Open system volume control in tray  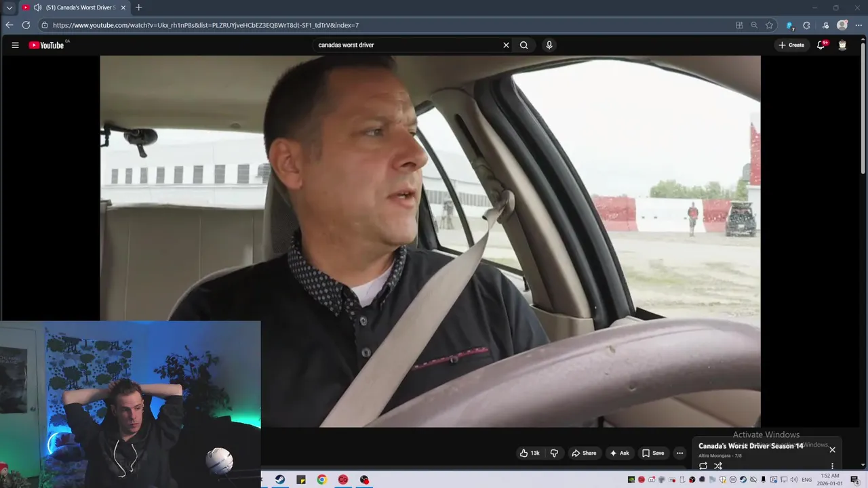(793, 480)
